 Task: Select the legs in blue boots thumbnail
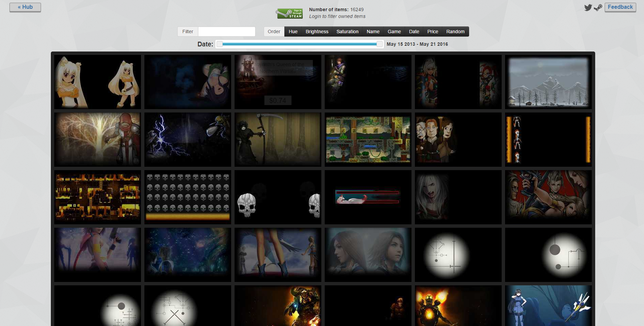click(278, 255)
